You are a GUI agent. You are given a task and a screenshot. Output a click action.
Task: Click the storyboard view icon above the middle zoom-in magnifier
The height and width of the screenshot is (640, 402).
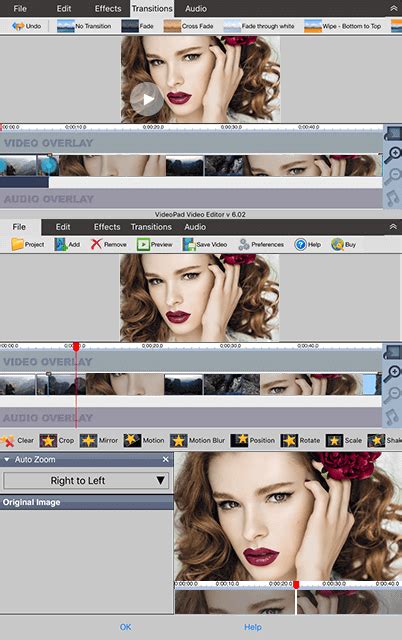(393, 352)
